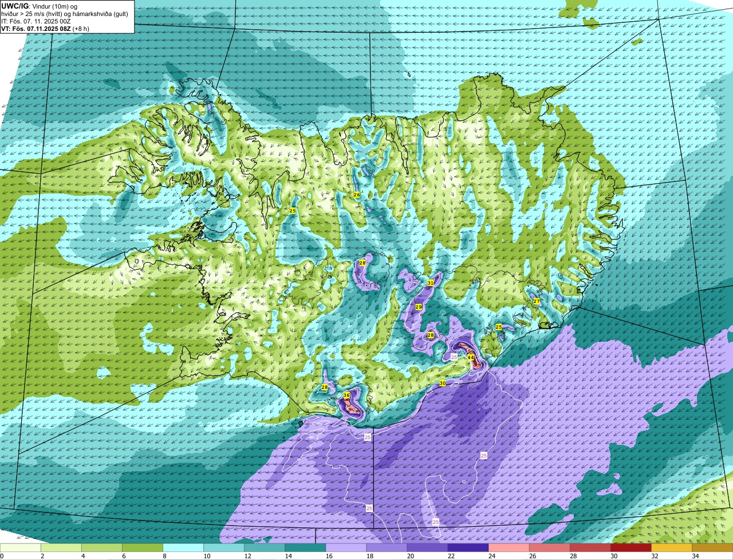Click the 6–8 m/s olive green legend swatch
733x560 pixels.
pos(143,547)
